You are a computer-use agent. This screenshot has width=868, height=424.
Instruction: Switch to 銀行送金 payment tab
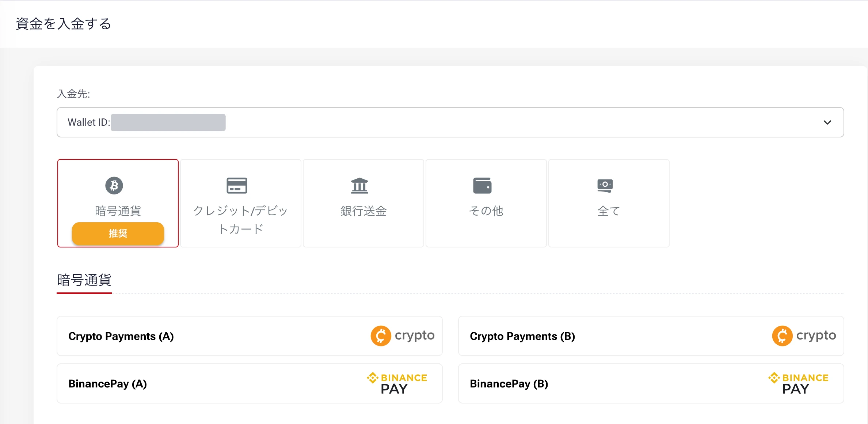click(x=363, y=203)
